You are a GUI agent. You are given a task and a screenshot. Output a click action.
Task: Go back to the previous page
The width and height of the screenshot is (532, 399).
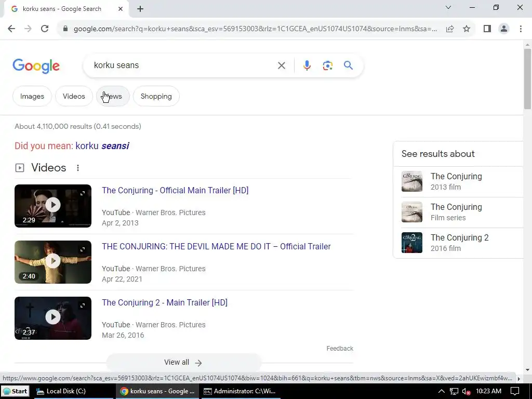click(x=11, y=29)
